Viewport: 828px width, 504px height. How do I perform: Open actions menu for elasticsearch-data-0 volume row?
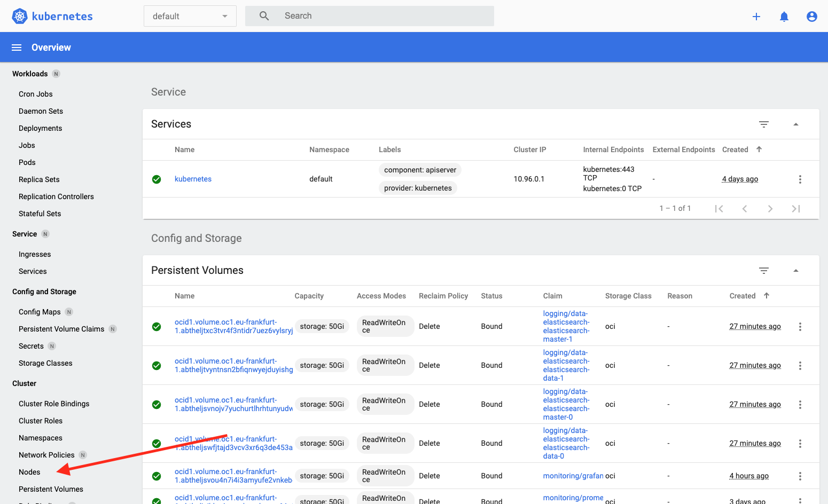[x=800, y=444]
